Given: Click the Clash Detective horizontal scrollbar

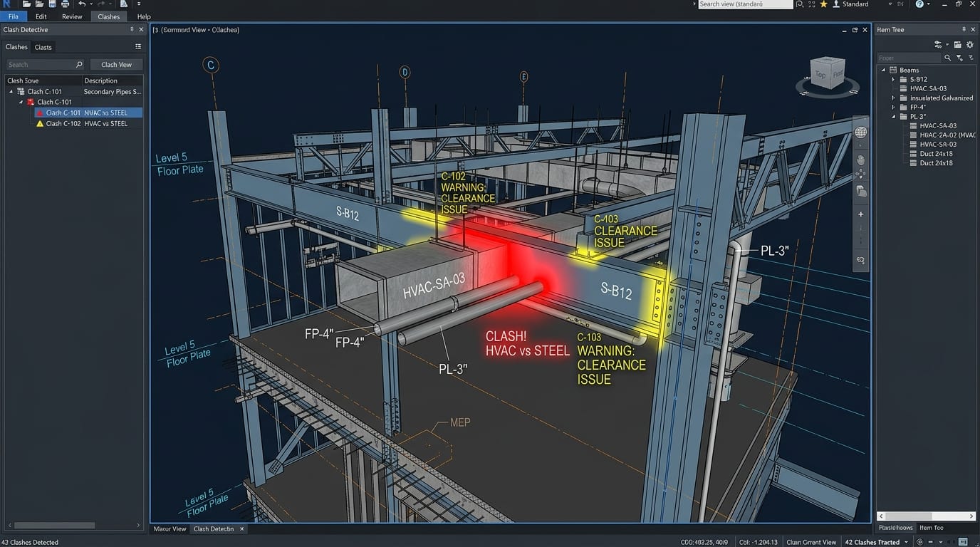Looking at the screenshot, I should [x=75, y=526].
